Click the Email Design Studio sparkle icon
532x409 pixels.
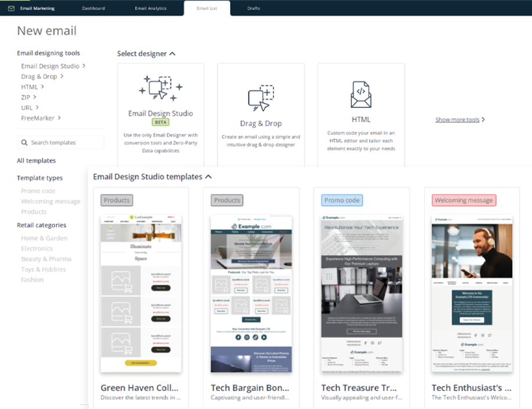coord(161,88)
